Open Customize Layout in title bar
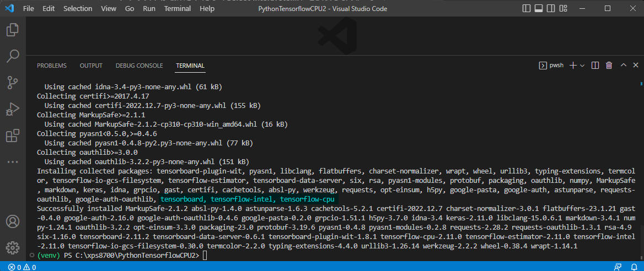The image size is (644, 271). [562, 8]
